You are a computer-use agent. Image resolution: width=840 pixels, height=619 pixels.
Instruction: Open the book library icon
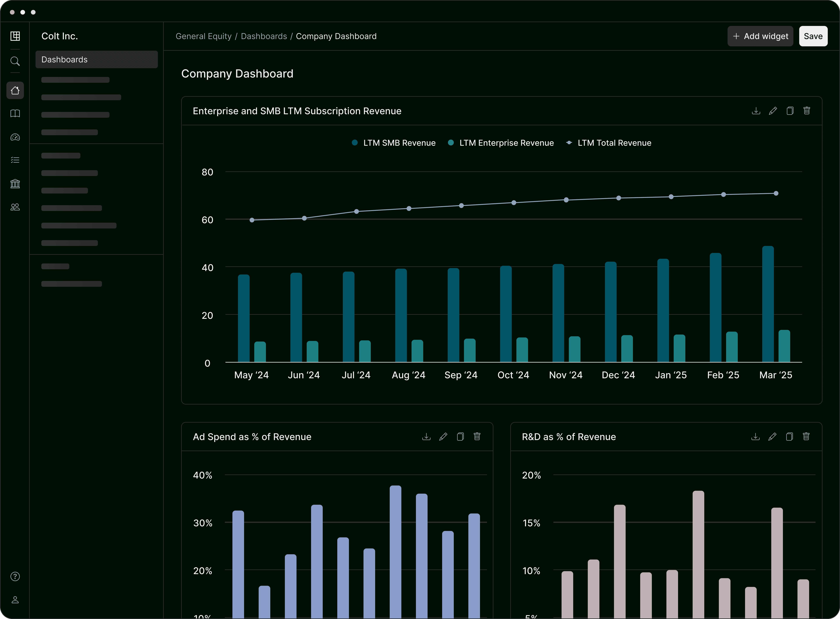[15, 114]
